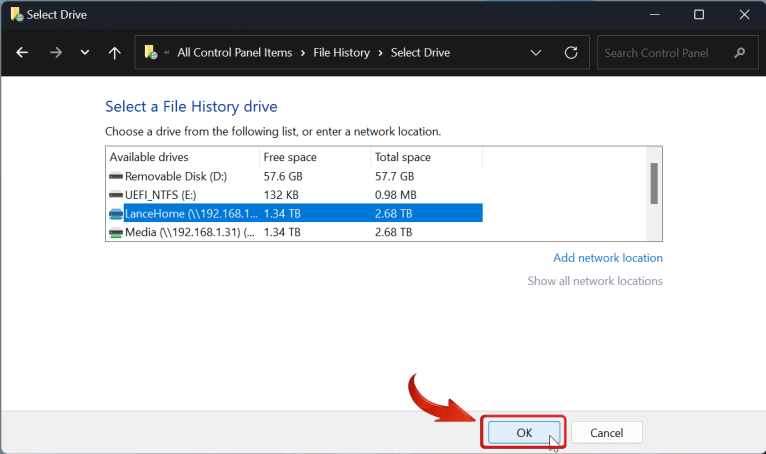
Task: Click the search magnifier icon
Action: pyautogui.click(x=740, y=52)
